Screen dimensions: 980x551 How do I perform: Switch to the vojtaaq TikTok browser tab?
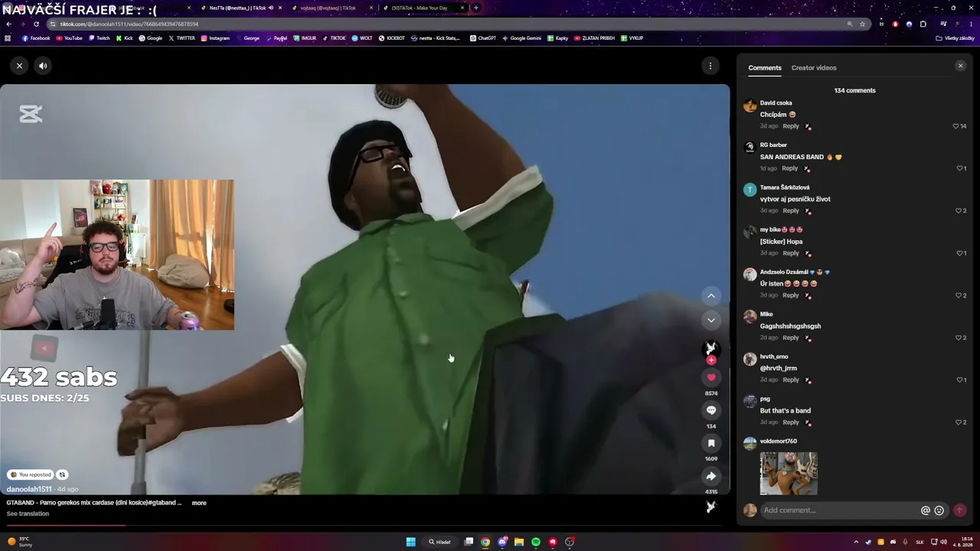click(328, 8)
